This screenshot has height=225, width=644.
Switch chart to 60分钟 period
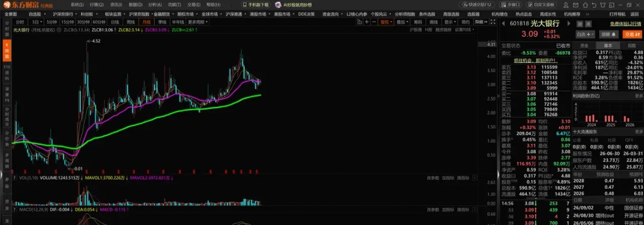click(x=99, y=22)
